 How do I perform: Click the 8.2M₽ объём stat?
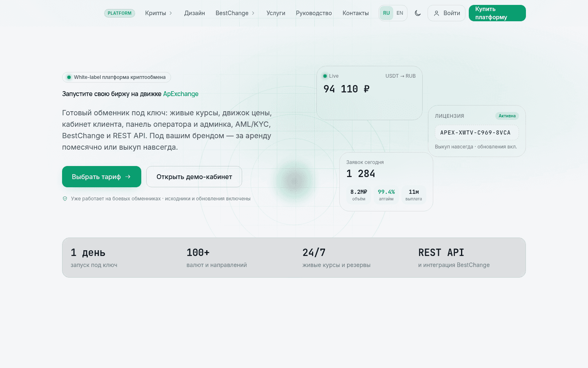point(359,195)
